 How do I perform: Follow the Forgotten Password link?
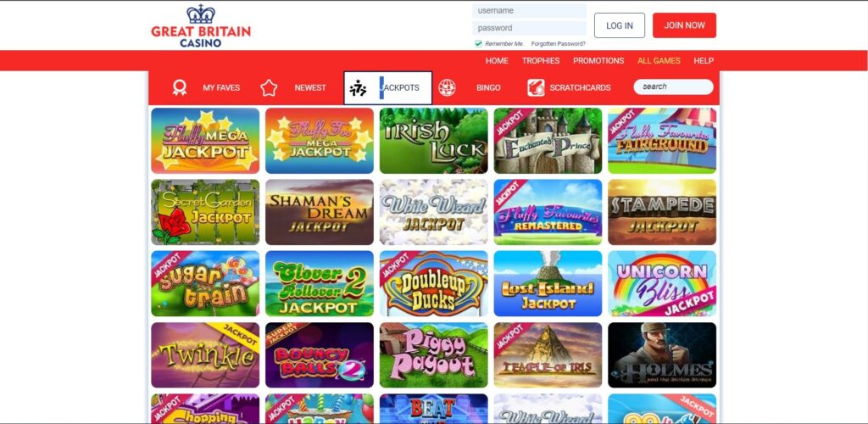[x=558, y=44]
